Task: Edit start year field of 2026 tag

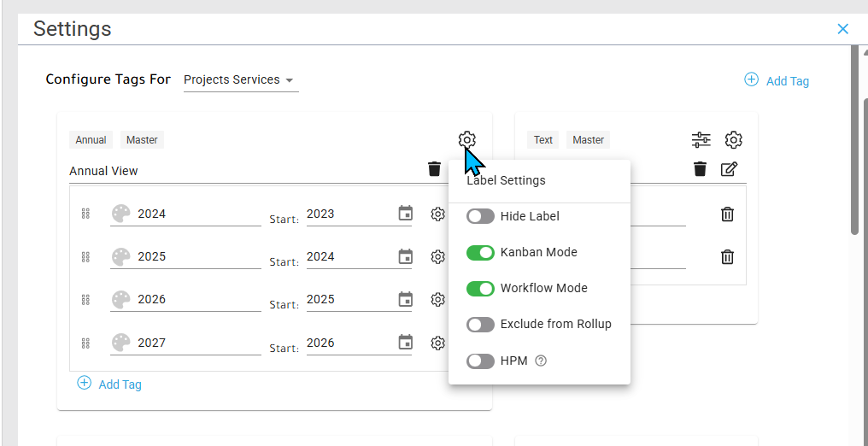Action: coord(351,300)
